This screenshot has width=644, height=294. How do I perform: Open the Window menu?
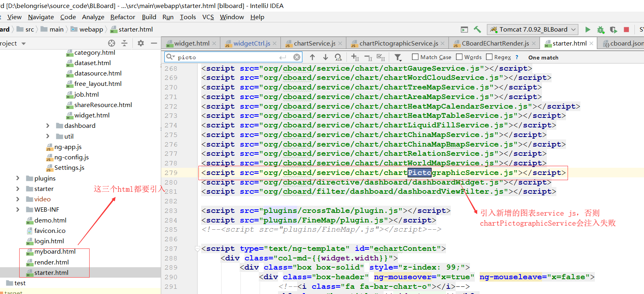pos(232,17)
